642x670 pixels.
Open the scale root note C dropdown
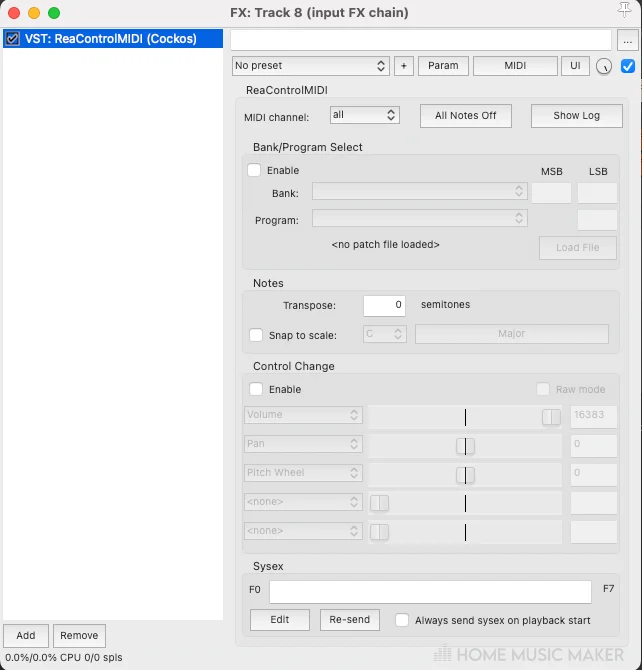click(x=385, y=334)
